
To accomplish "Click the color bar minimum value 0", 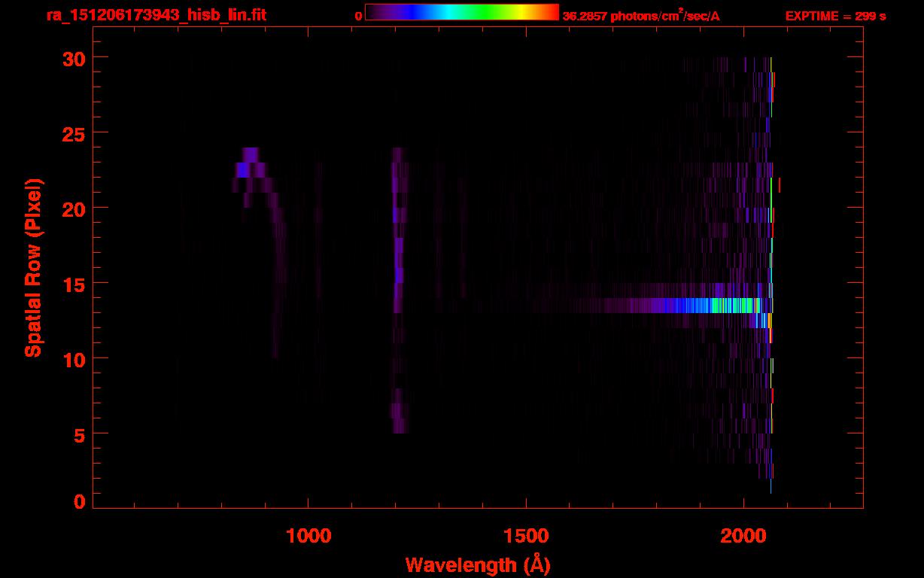I will (359, 16).
